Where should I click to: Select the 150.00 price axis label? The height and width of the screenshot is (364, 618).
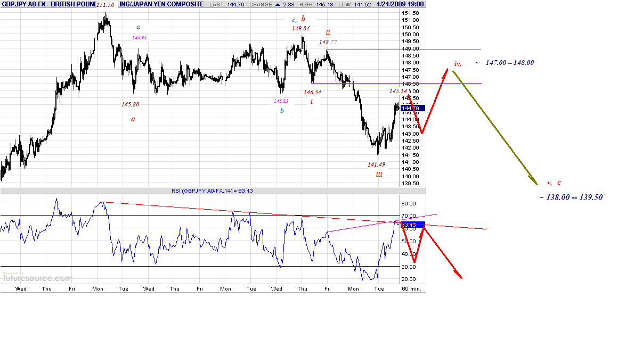(x=410, y=35)
